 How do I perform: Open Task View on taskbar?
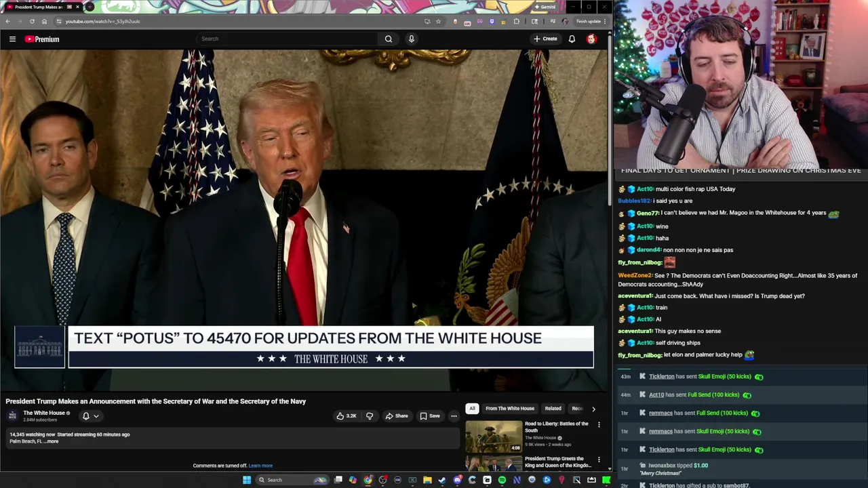[x=338, y=480]
